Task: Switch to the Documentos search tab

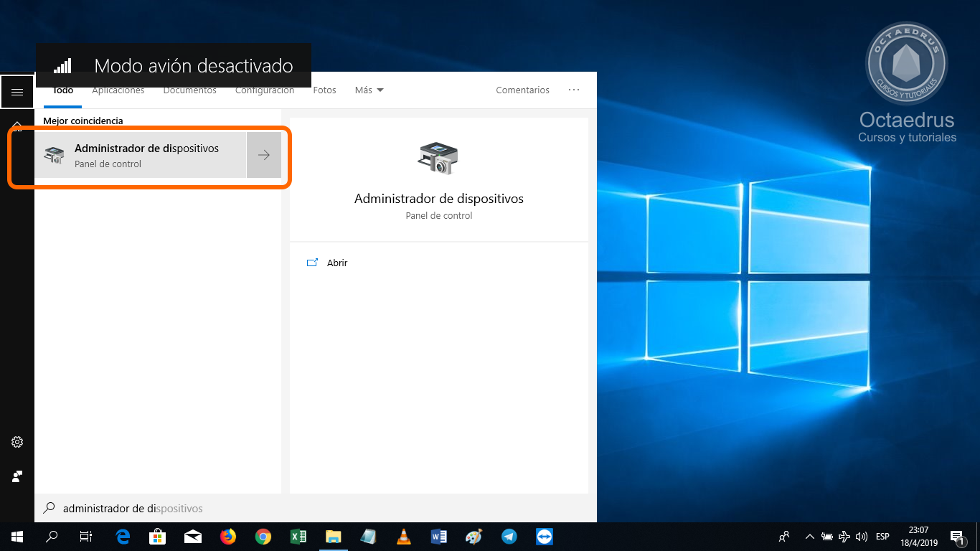Action: (x=190, y=90)
